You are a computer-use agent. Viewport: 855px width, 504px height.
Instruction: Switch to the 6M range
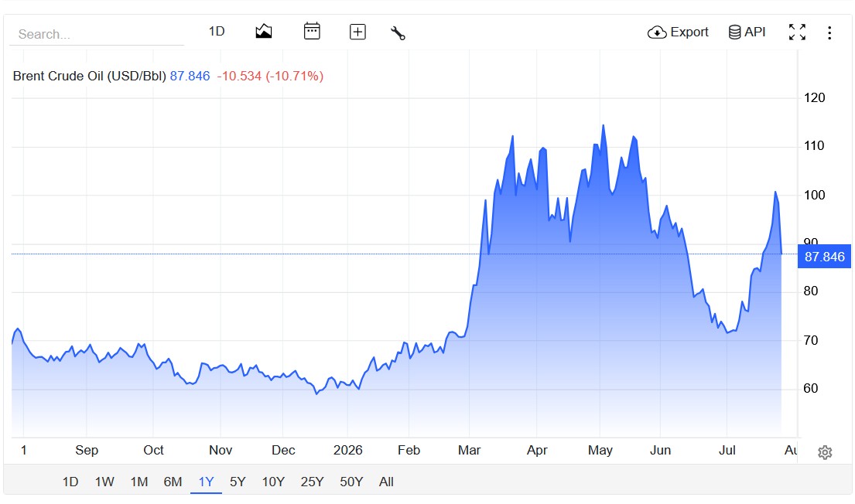pyautogui.click(x=173, y=482)
